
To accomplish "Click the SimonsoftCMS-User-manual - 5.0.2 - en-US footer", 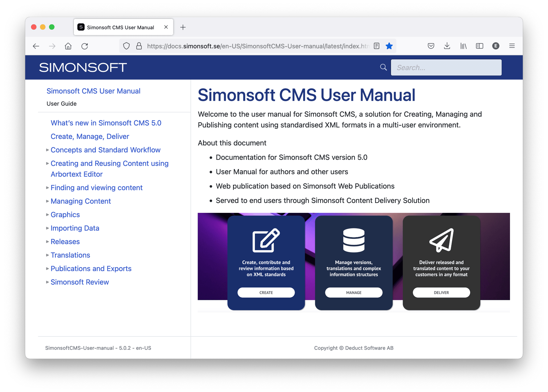I will (x=98, y=348).
